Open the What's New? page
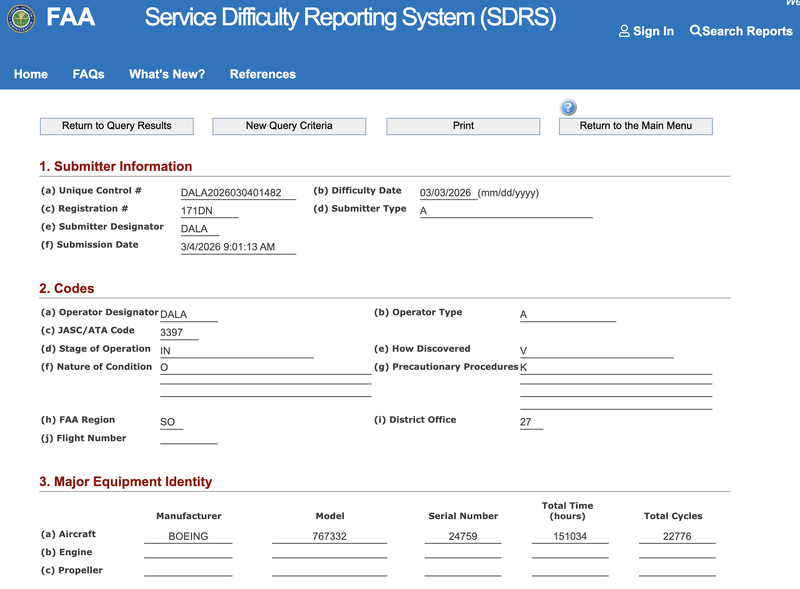800x589 pixels. pyautogui.click(x=167, y=74)
